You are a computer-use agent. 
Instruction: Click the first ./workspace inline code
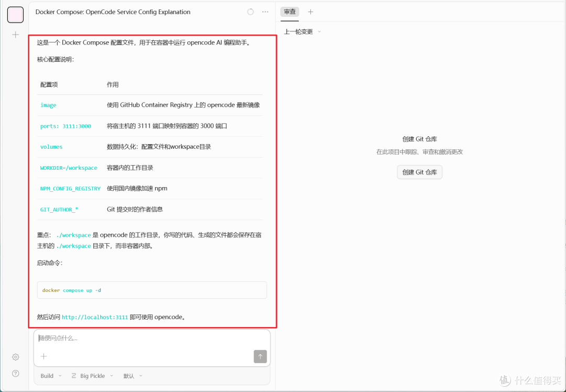(x=74, y=235)
